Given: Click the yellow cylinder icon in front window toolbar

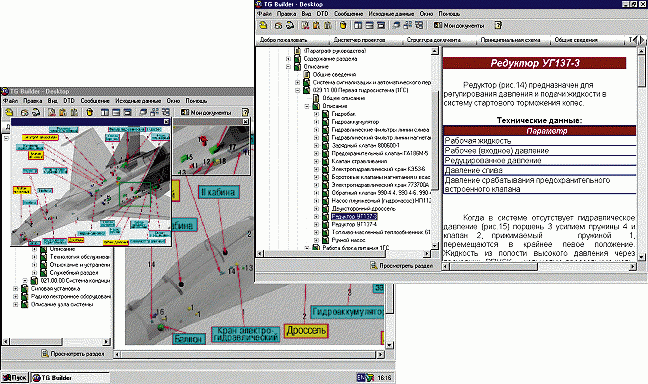Looking at the screenshot, I should [x=343, y=25].
